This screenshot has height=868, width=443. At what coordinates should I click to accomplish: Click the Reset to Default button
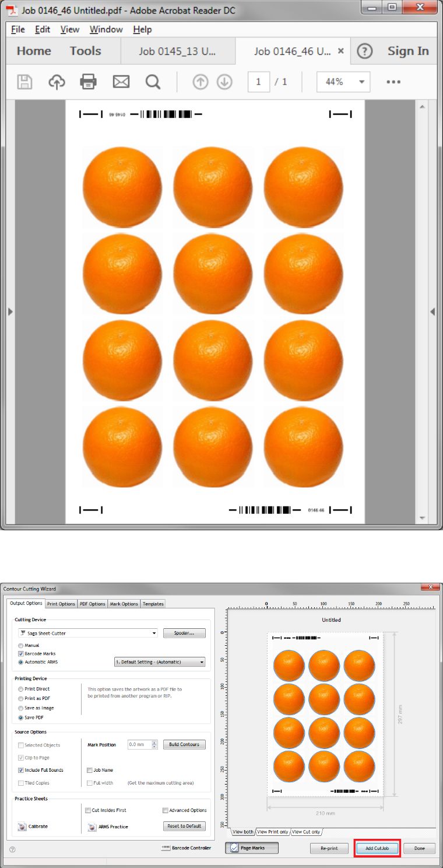tap(184, 826)
